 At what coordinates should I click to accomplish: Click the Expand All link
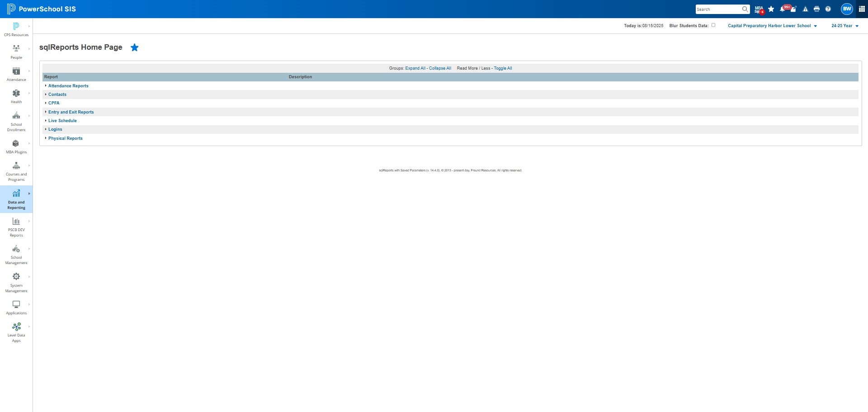(x=415, y=68)
